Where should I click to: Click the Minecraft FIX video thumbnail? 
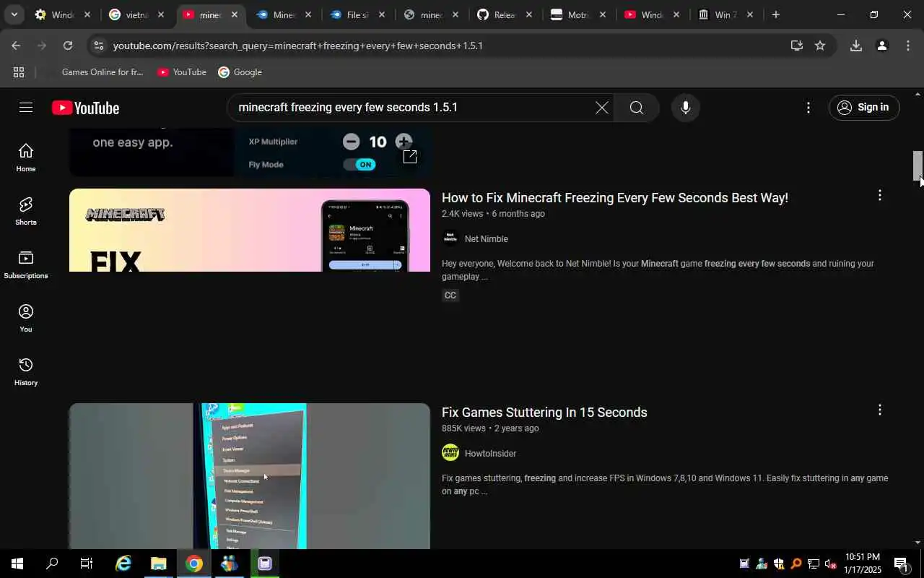[250, 230]
